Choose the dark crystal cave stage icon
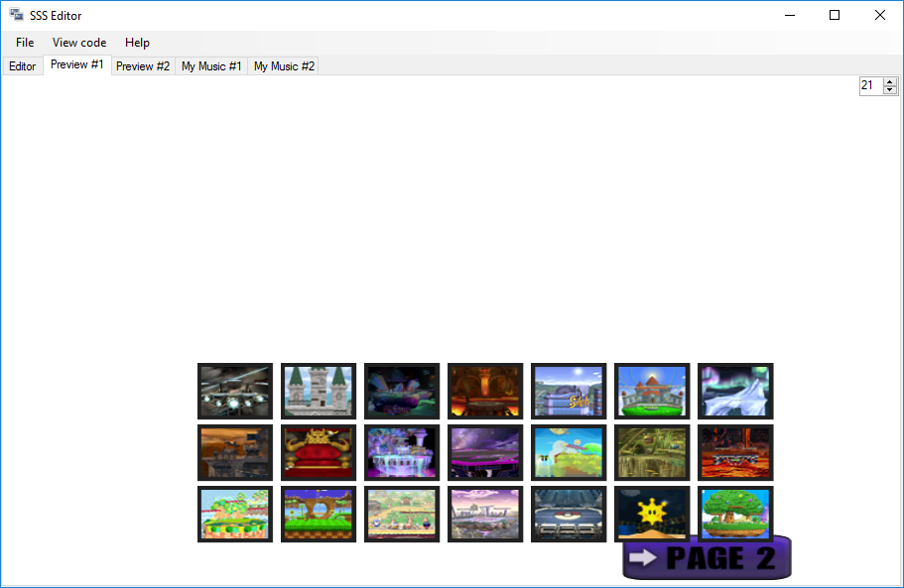This screenshot has height=588, width=904. [402, 391]
